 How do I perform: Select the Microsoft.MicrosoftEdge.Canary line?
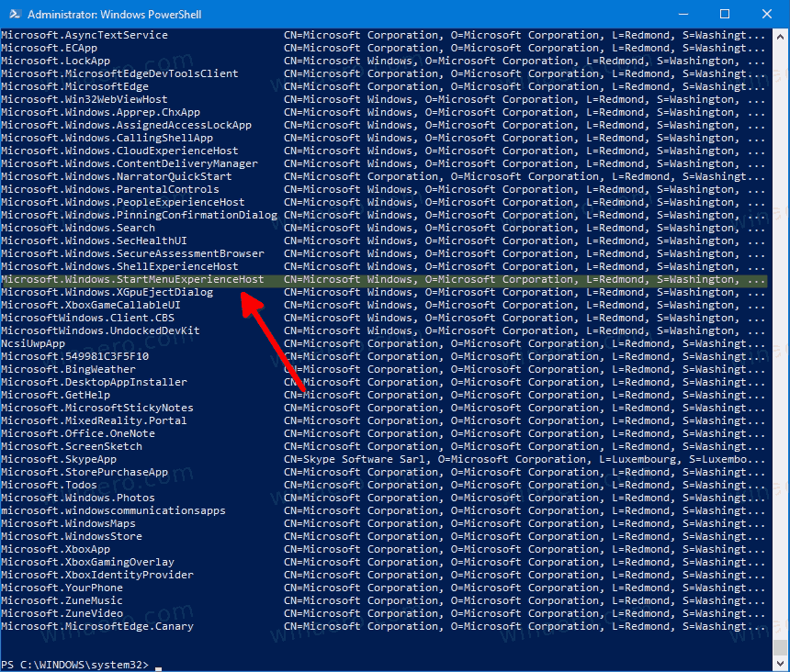tap(95, 626)
